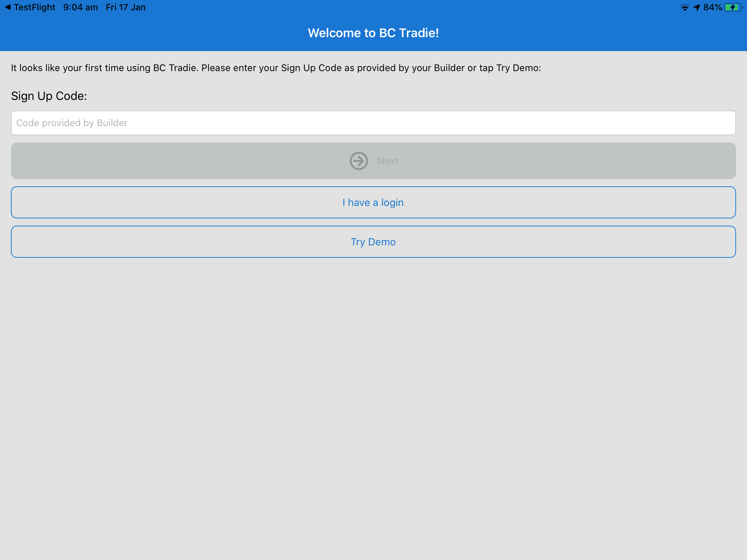Tap the Wi-Fi status icon
The height and width of the screenshot is (560, 747).
pos(685,8)
